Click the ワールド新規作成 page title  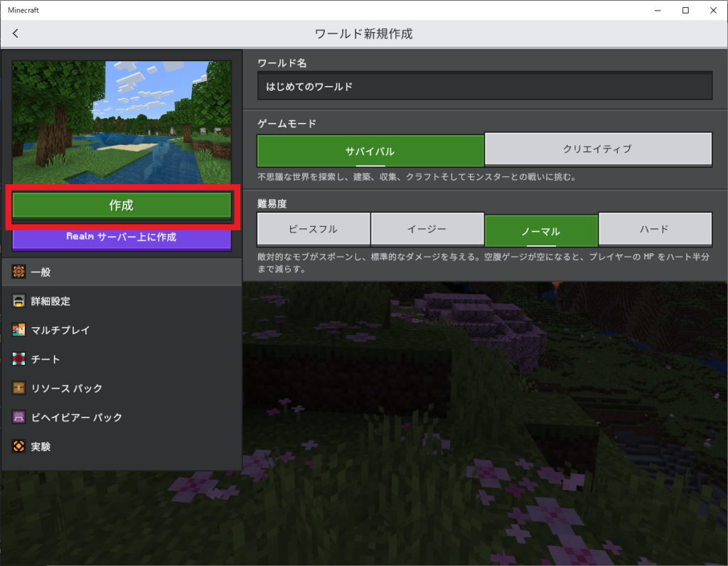pos(363,34)
